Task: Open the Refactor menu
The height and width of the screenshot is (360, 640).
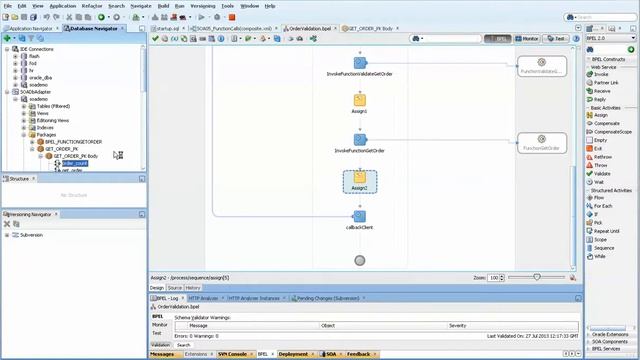Action: coord(92,6)
